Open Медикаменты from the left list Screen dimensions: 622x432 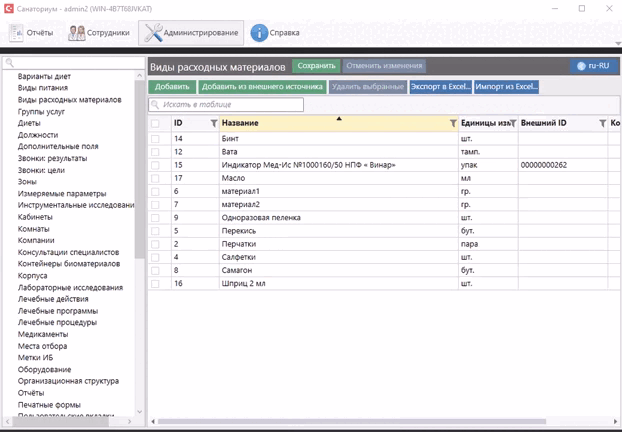pos(43,335)
